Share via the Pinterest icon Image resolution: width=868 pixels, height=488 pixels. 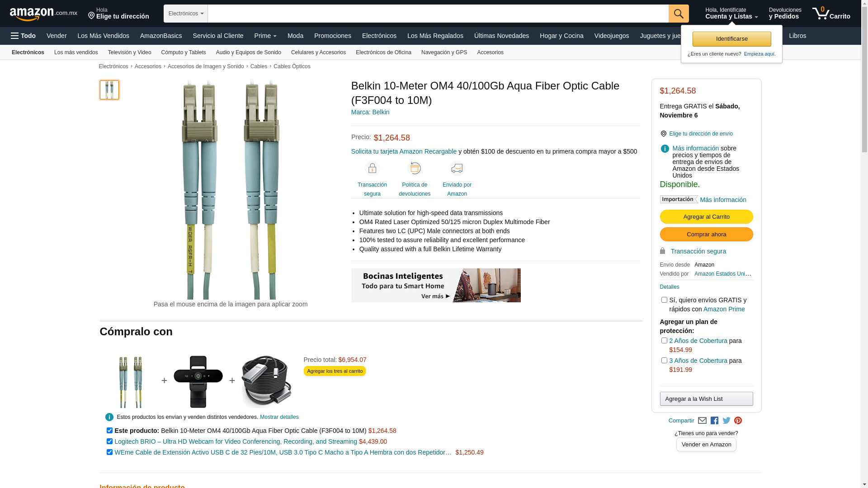pos(738,421)
